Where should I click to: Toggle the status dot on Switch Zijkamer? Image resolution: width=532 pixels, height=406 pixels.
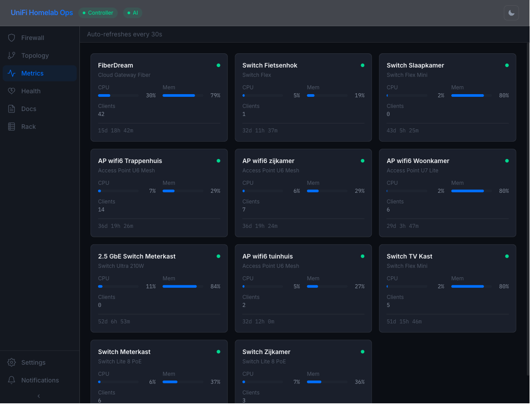[363, 352]
